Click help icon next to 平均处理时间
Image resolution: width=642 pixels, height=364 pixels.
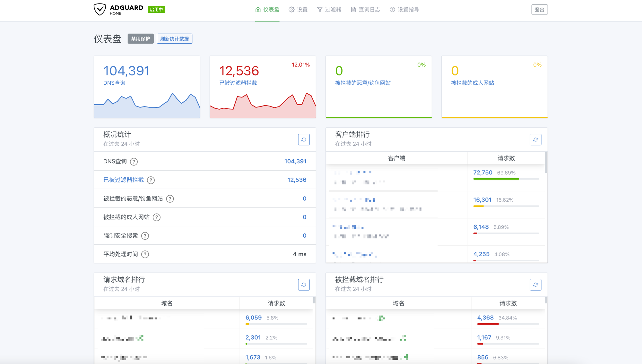[145, 254]
